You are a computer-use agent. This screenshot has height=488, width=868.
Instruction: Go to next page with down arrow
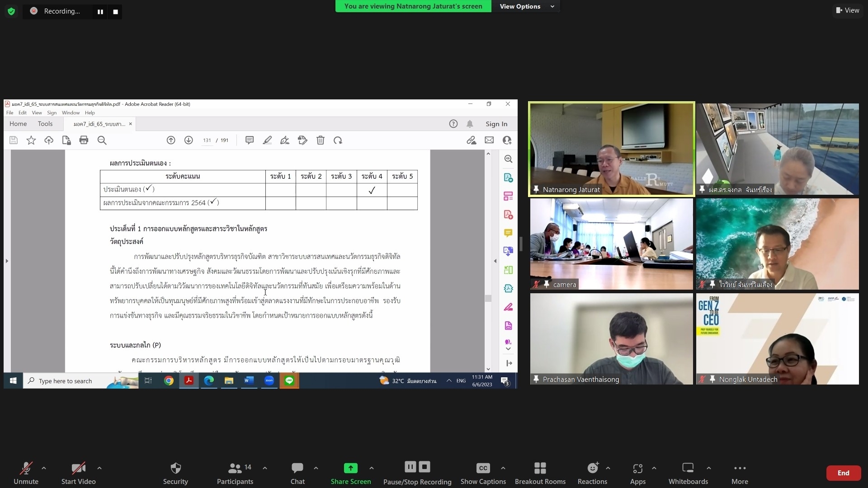point(189,141)
